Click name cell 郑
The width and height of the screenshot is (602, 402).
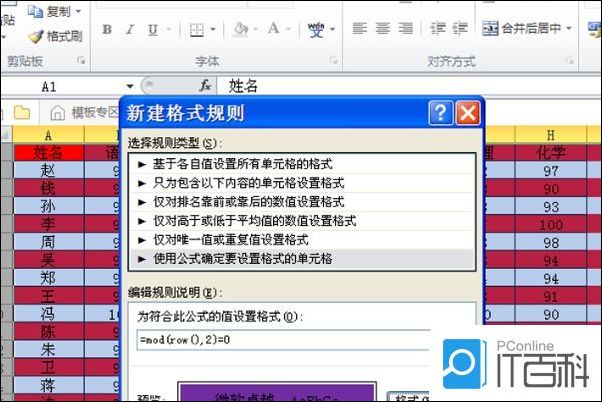point(48,278)
